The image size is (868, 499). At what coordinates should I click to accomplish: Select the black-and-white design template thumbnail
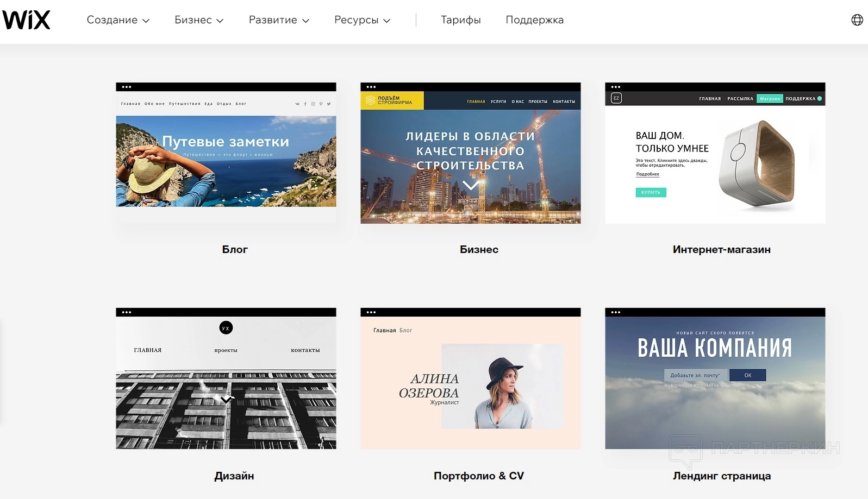(226, 378)
